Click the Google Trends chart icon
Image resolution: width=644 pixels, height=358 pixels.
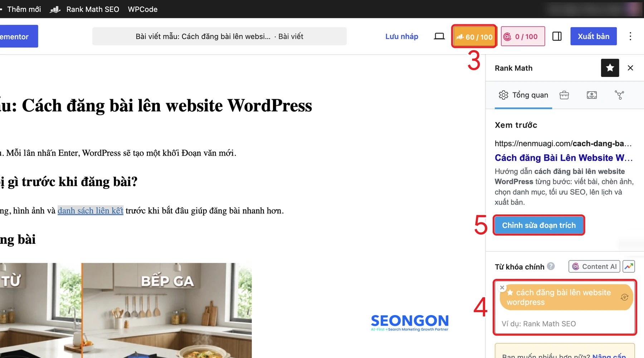(x=629, y=266)
